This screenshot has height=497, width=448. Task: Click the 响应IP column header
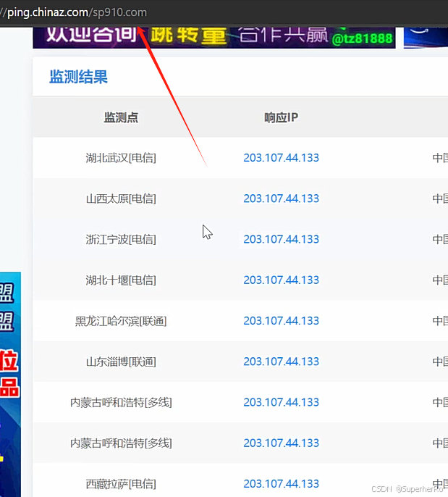click(281, 117)
